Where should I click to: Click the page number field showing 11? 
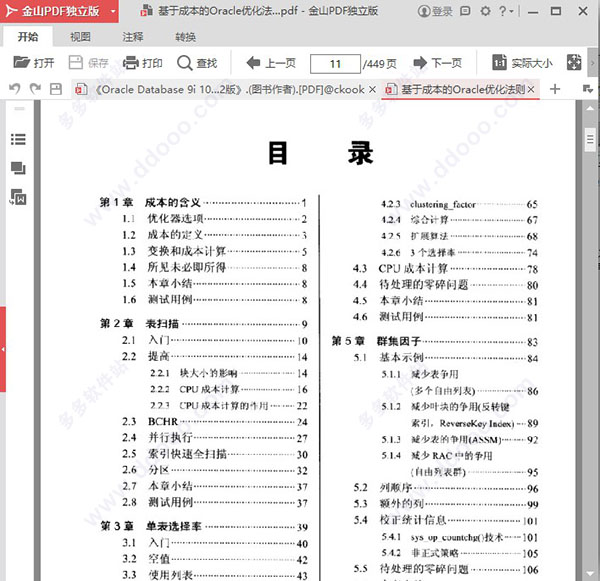coord(335,64)
